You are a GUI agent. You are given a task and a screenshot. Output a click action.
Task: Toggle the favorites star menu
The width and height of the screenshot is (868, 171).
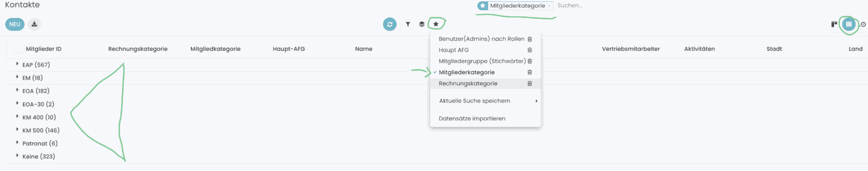(x=436, y=24)
